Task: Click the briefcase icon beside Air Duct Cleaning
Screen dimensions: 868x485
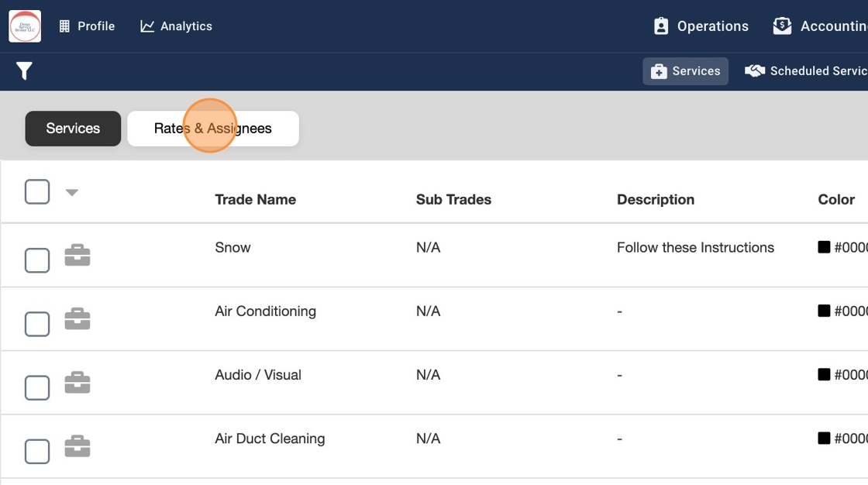Action: (77, 445)
